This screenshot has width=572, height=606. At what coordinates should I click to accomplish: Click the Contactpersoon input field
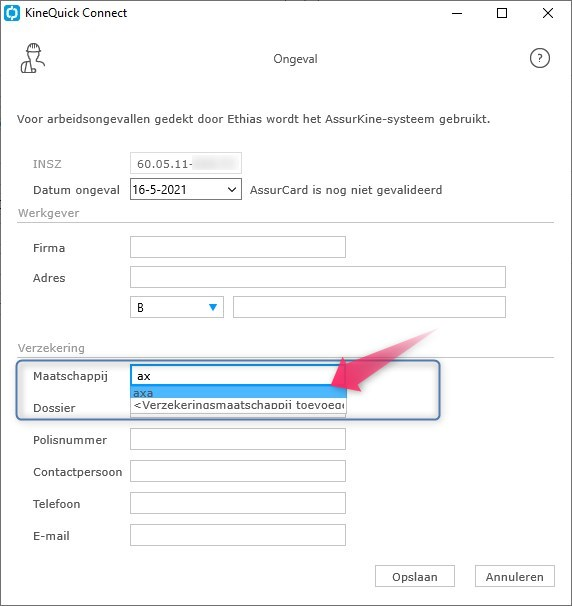click(x=238, y=471)
